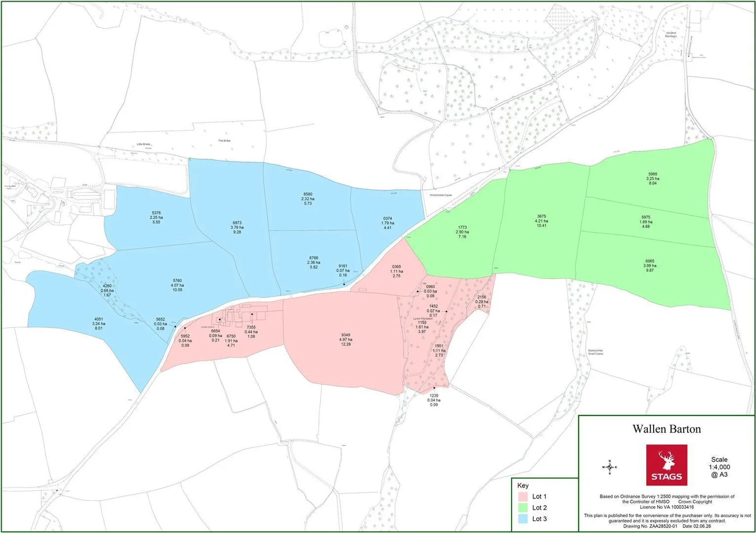The image size is (756, 533).
Task: Select the Lot 2 green swatch
Action: click(x=523, y=507)
